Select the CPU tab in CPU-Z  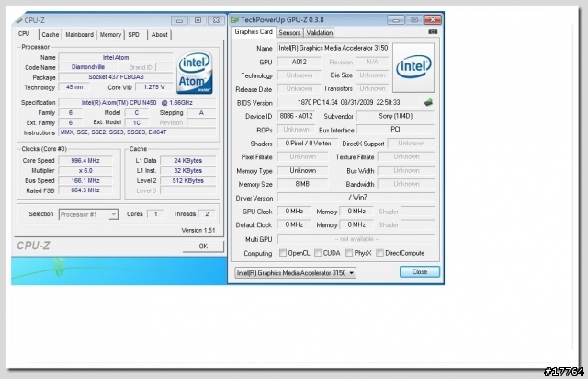(24, 34)
